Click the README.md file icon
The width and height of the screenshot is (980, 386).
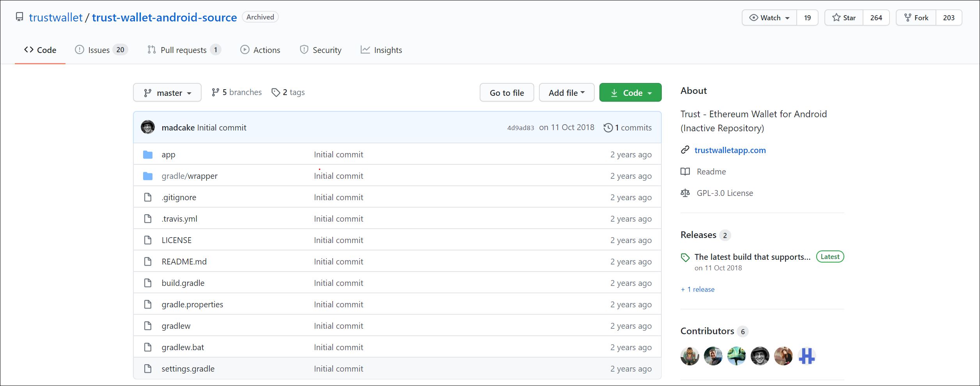click(x=148, y=262)
